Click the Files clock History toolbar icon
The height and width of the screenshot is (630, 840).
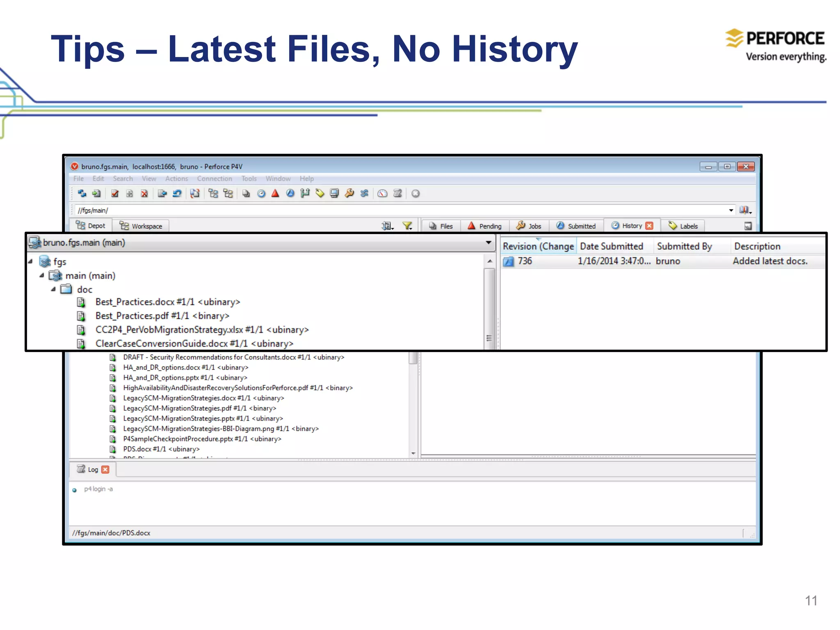pos(261,193)
